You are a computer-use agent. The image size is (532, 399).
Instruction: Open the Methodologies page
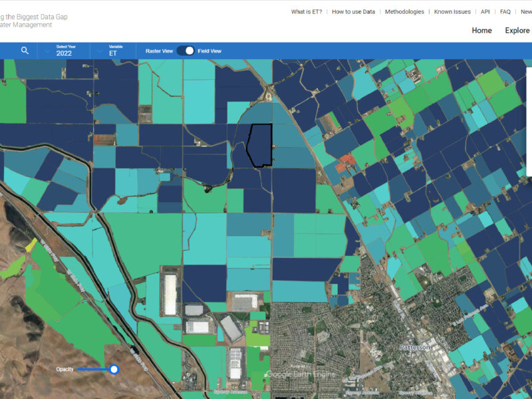pos(404,12)
